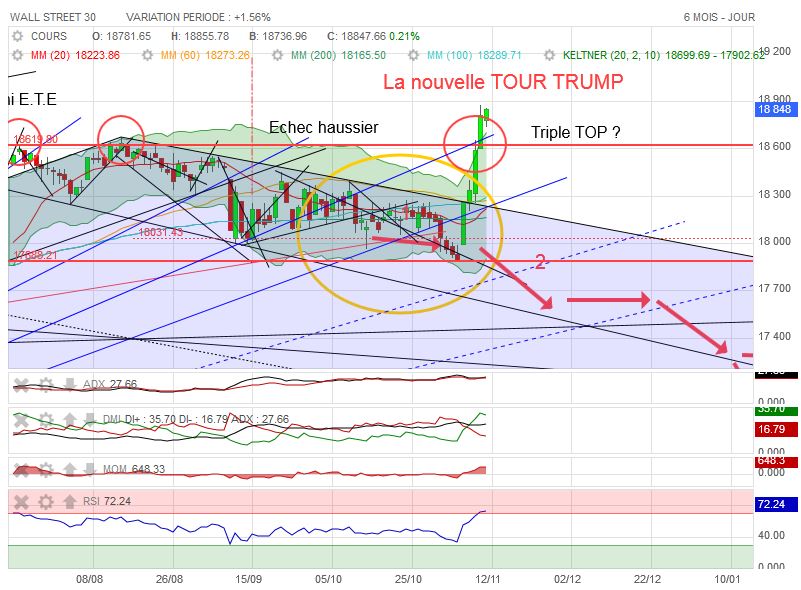Click the red 16.79 DI- value tag
Viewport: 801px width, 590px height.
(x=775, y=429)
